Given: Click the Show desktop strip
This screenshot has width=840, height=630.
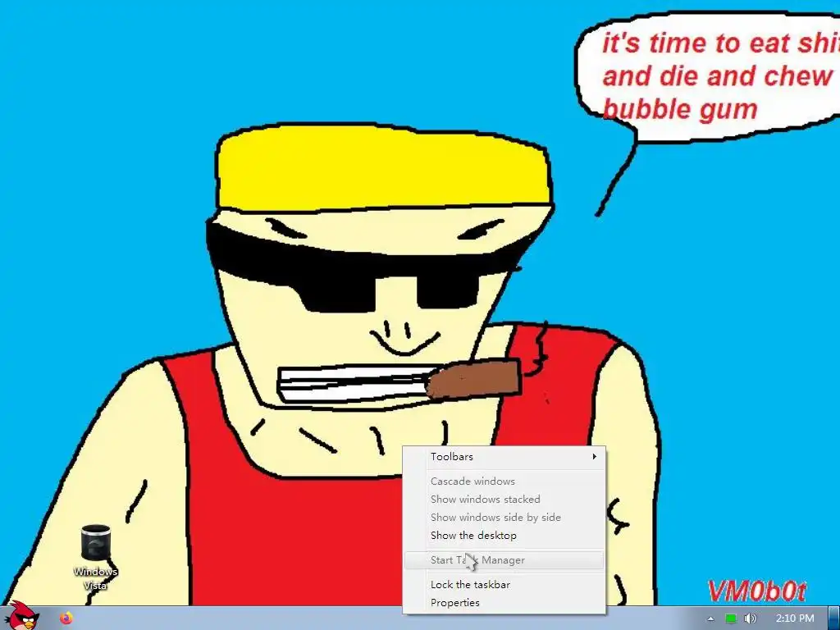Looking at the screenshot, I should (834, 619).
